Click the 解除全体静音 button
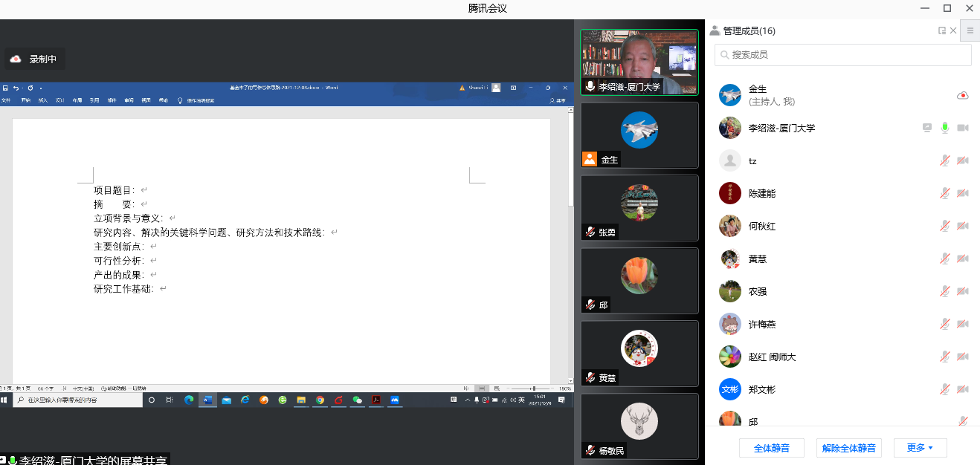 (x=848, y=448)
